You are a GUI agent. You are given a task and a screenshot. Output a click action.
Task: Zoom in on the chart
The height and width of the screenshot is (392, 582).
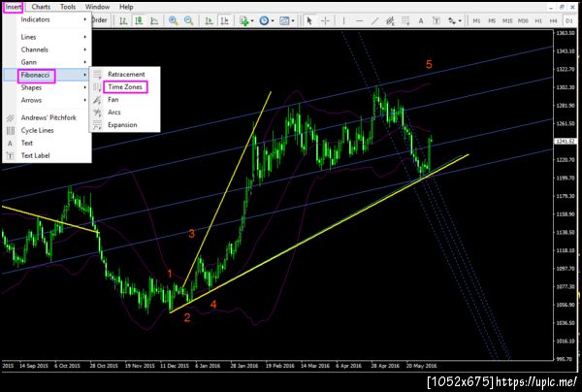coord(174,20)
